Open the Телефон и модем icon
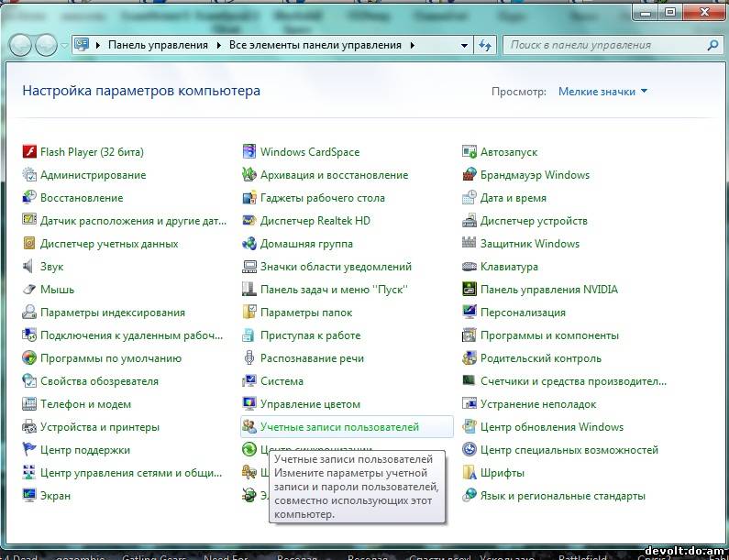Screen dimensions: 729x560 29,404
